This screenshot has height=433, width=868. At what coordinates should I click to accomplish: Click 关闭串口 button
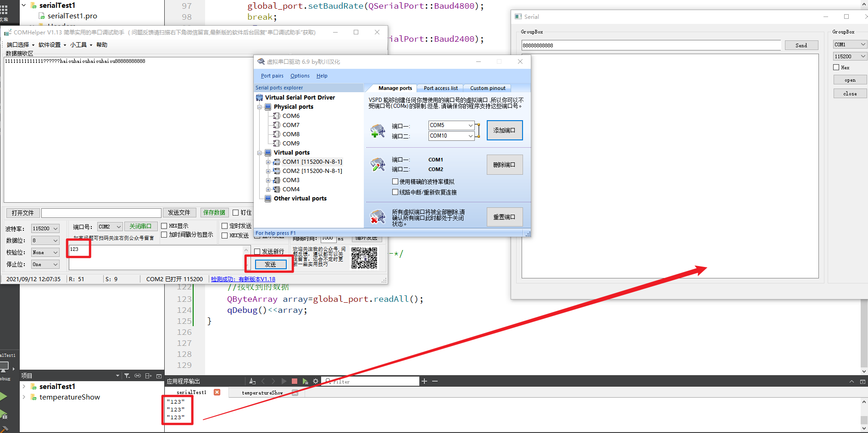pyautogui.click(x=141, y=226)
